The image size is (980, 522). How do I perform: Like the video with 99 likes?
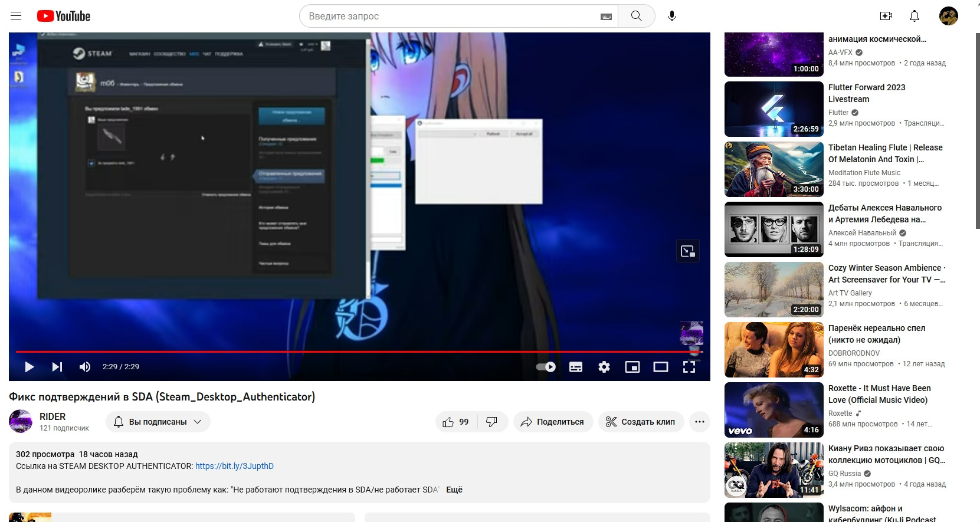(x=456, y=422)
